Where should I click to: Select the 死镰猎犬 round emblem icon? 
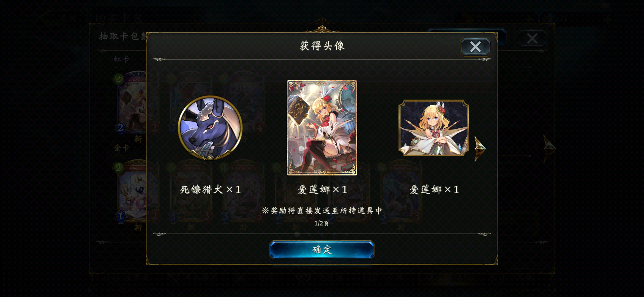(x=210, y=128)
